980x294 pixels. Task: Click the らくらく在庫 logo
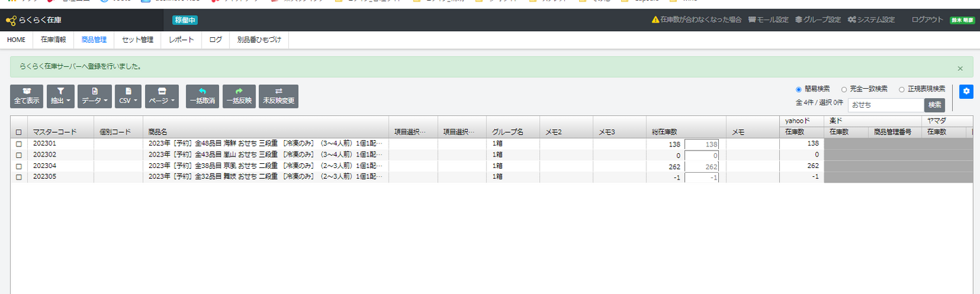tap(34, 20)
